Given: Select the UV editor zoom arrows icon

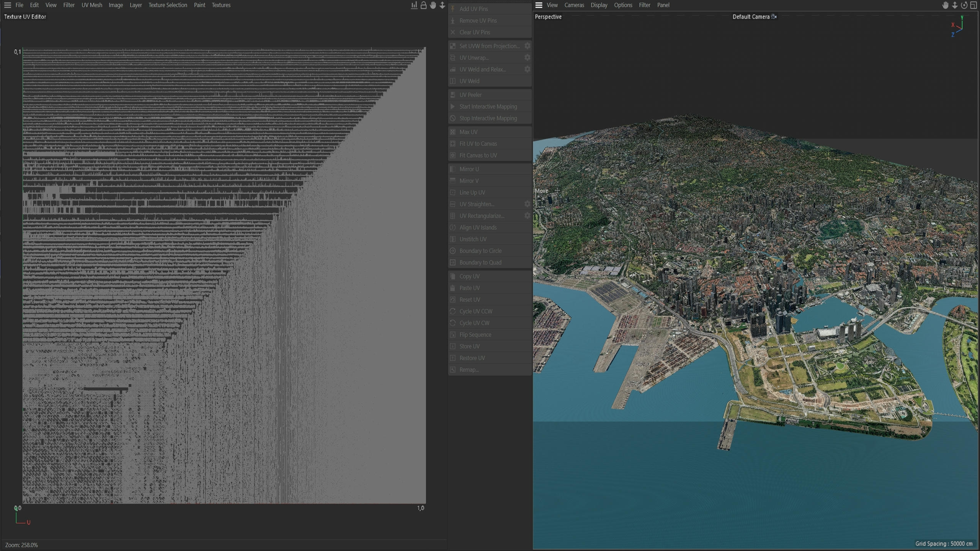Looking at the screenshot, I should pyautogui.click(x=442, y=5).
